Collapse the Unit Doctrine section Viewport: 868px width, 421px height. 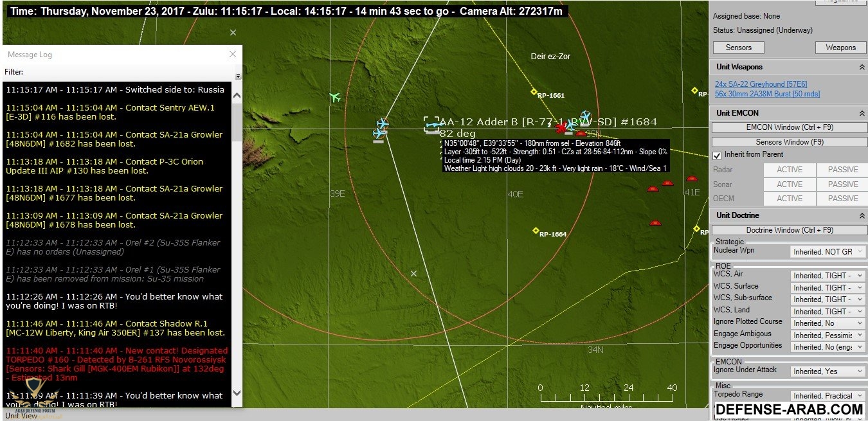(x=861, y=215)
